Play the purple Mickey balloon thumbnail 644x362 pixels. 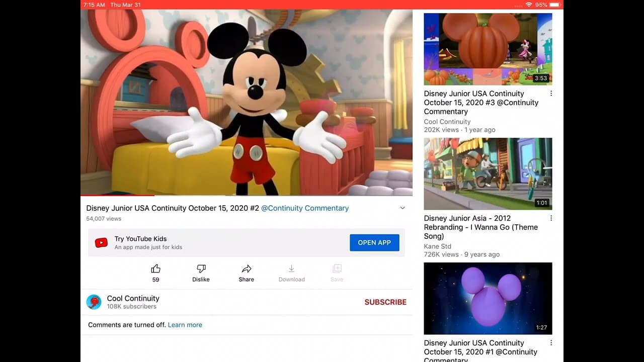(488, 299)
